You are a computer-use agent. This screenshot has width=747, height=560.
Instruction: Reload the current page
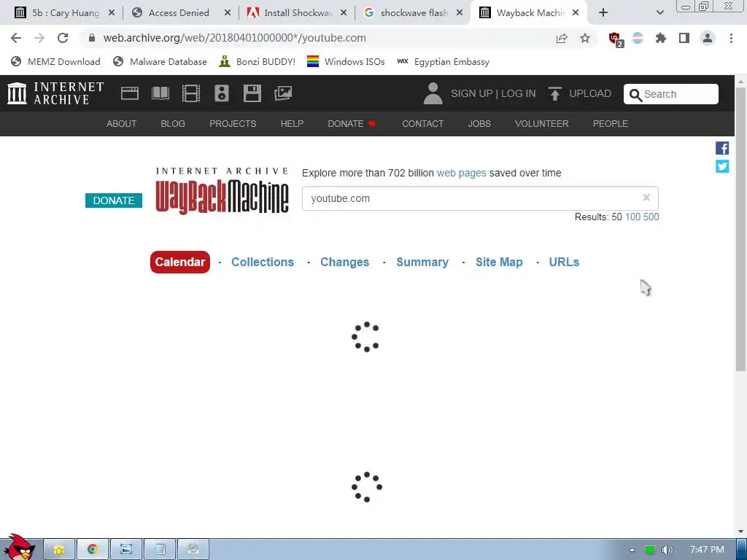pyautogui.click(x=63, y=38)
